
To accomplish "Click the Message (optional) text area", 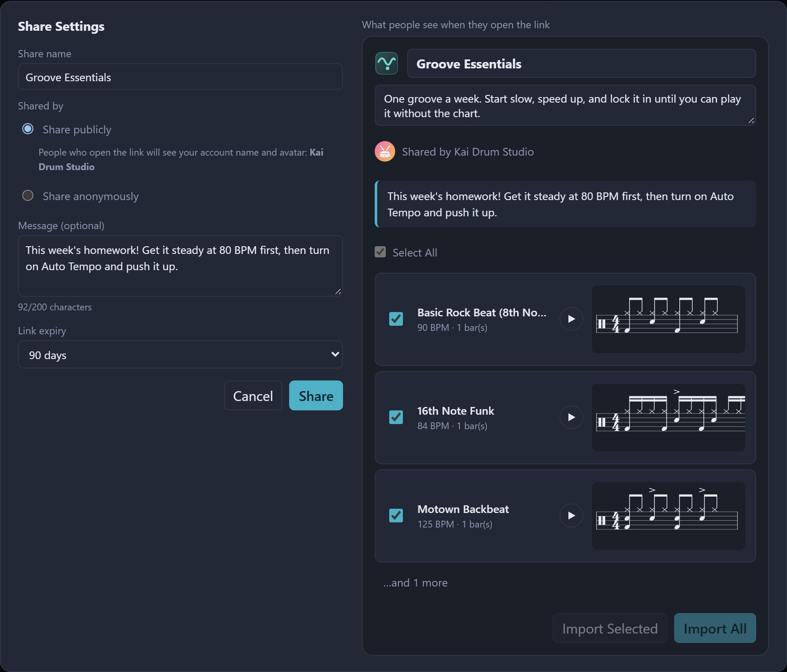I will [x=180, y=266].
